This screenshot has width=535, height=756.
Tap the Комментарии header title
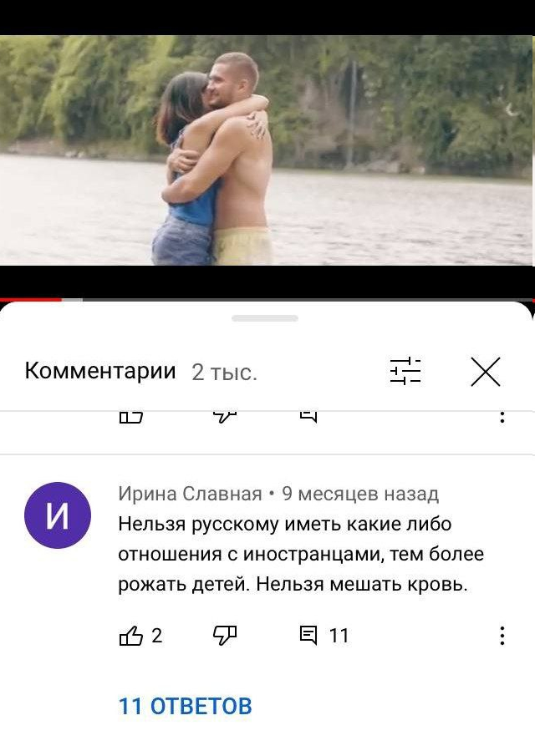[100, 371]
